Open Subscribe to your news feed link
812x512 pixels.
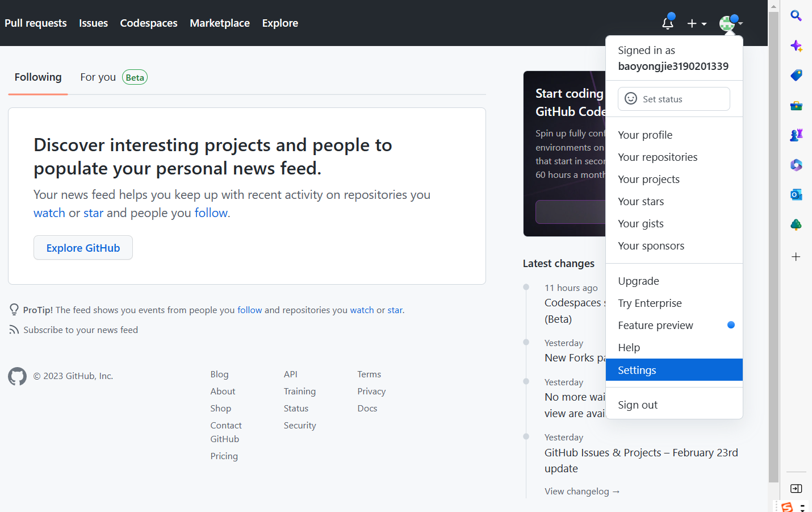pyautogui.click(x=80, y=330)
